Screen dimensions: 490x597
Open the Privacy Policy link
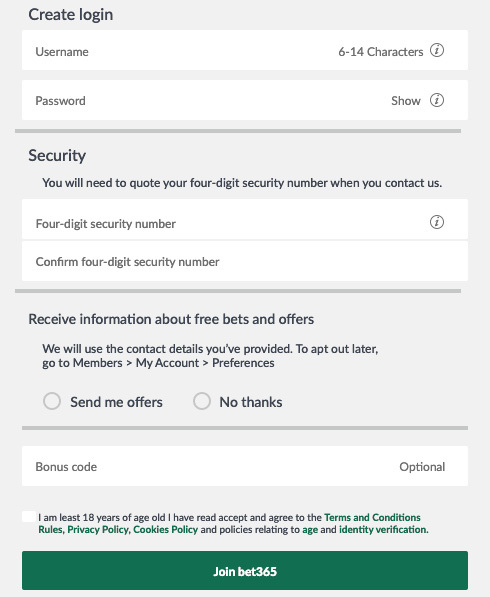click(x=99, y=530)
